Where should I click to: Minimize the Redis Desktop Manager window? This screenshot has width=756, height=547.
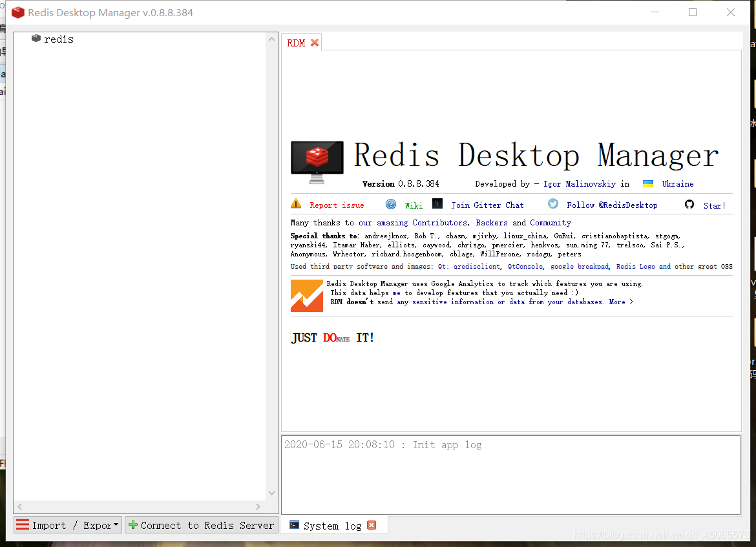point(655,12)
